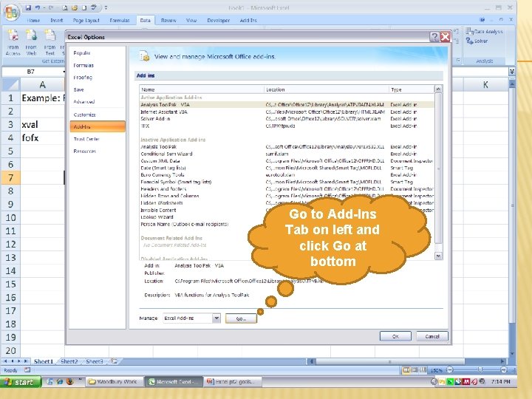
Task: Get data From Access icon
Action: tap(13, 42)
